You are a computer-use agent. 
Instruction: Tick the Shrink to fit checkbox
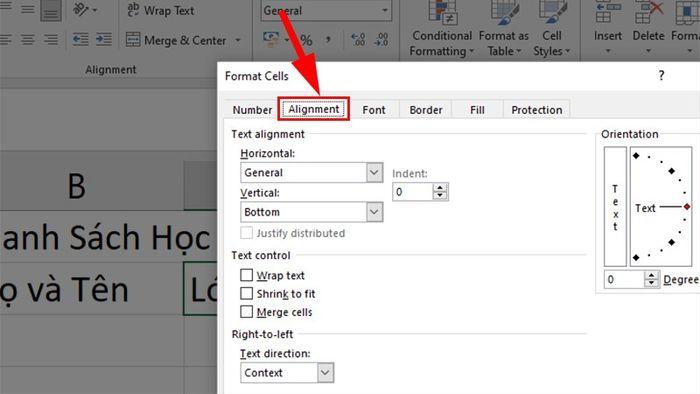tap(246, 293)
